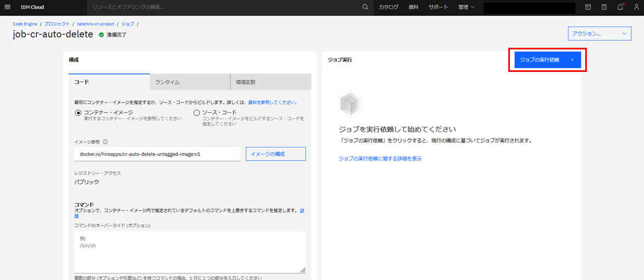Click the 構成 panel heading

pyautogui.click(x=74, y=59)
